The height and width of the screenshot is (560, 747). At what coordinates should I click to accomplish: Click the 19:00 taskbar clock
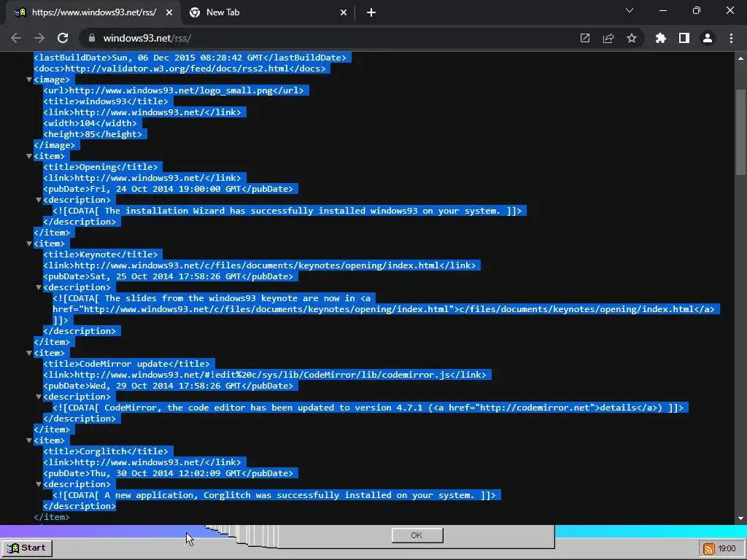click(x=727, y=548)
